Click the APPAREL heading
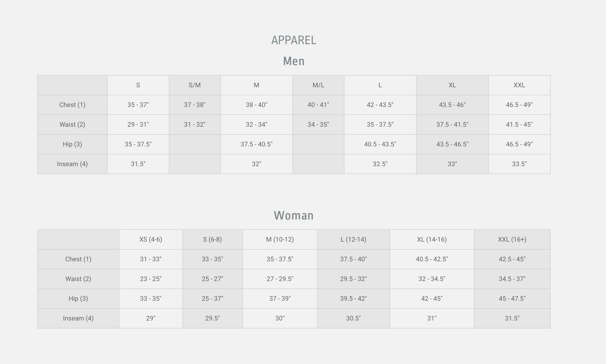Viewport: 606px width, 364px height. (294, 40)
